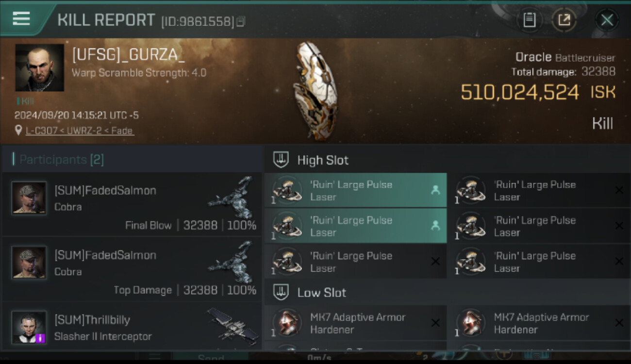The height and width of the screenshot is (364, 631).
Task: Click pilot icon on second highlighted laser
Action: (x=435, y=226)
